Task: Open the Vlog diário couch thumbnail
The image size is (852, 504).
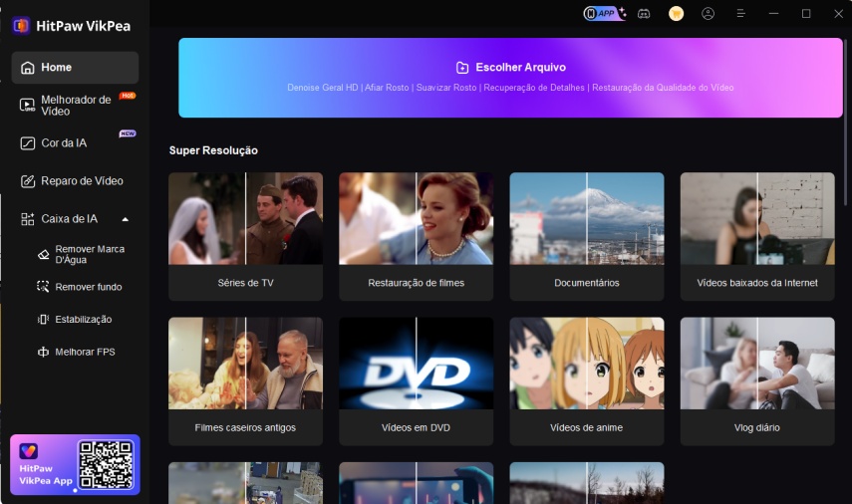Action: 757,364
